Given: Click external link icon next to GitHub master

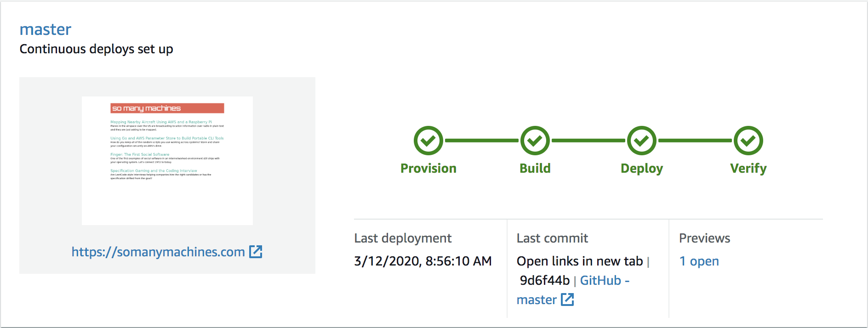Looking at the screenshot, I should 567,300.
